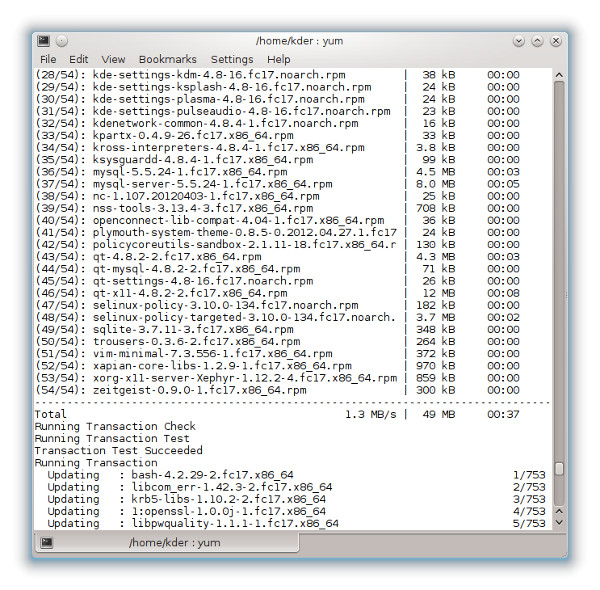Click the terminal icon on the bottom tab
600x590 pixels.
[x=47, y=542]
